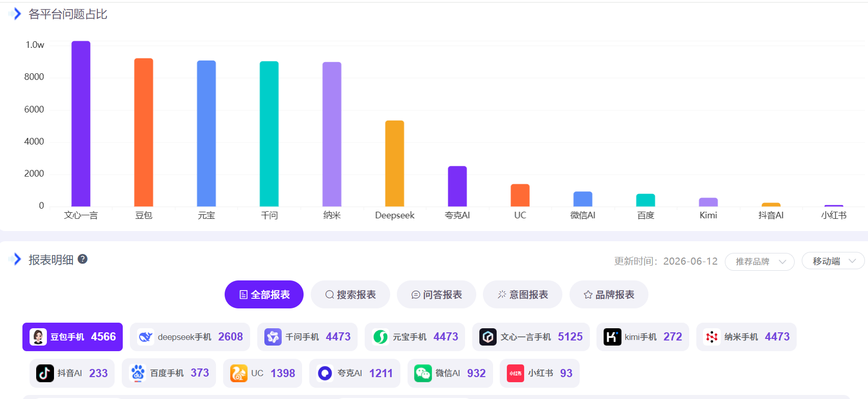Expand the 推荐品牌 dropdown

click(759, 262)
